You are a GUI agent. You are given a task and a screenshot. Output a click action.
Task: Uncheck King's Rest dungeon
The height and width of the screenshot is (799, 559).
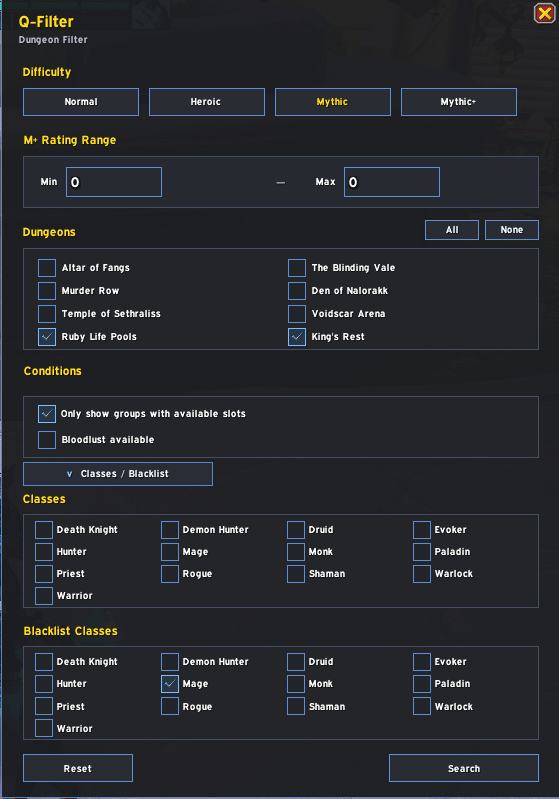pyautogui.click(x=297, y=337)
